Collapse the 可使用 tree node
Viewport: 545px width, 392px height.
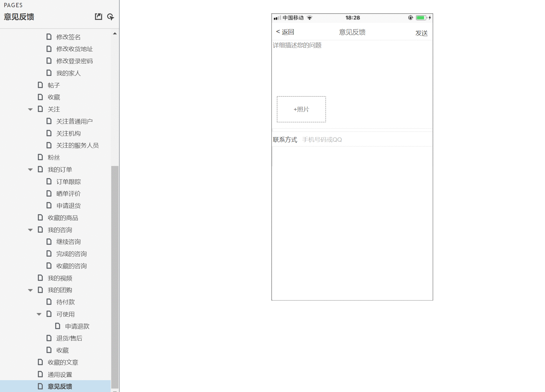click(x=39, y=314)
